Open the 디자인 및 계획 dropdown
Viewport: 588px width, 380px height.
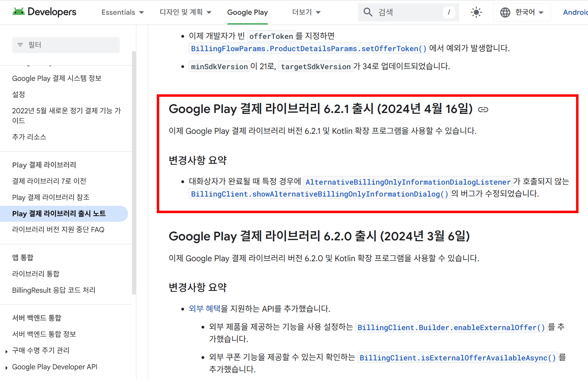tap(185, 12)
